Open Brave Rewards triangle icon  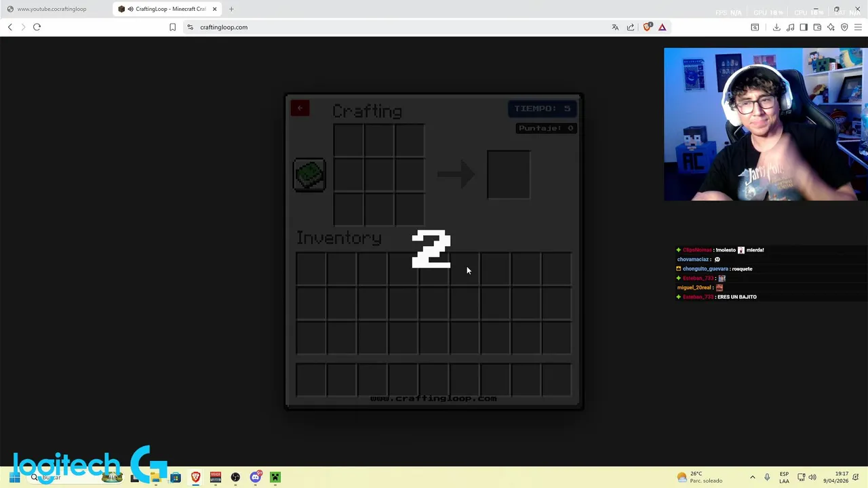coord(663,27)
